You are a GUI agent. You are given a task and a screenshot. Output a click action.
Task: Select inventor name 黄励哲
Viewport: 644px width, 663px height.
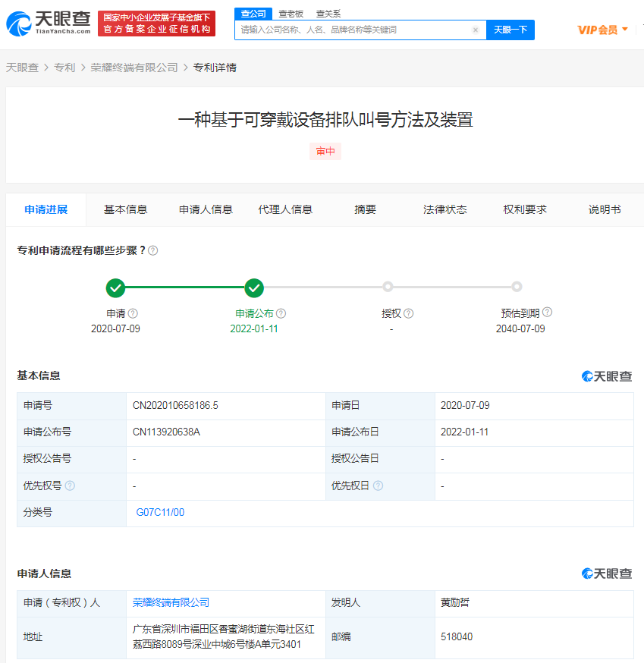[x=455, y=602]
